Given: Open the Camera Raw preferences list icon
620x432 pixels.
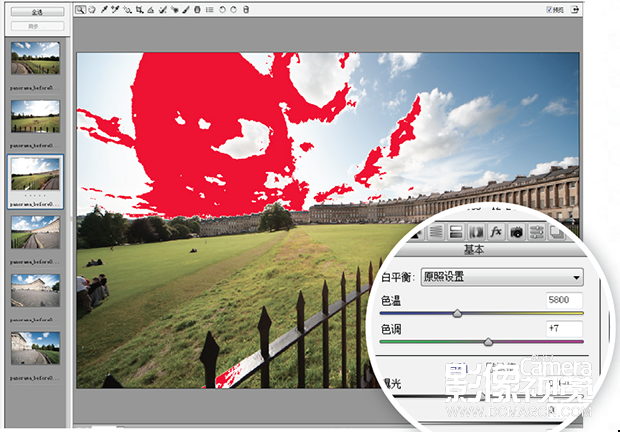Looking at the screenshot, I should coord(210,9).
